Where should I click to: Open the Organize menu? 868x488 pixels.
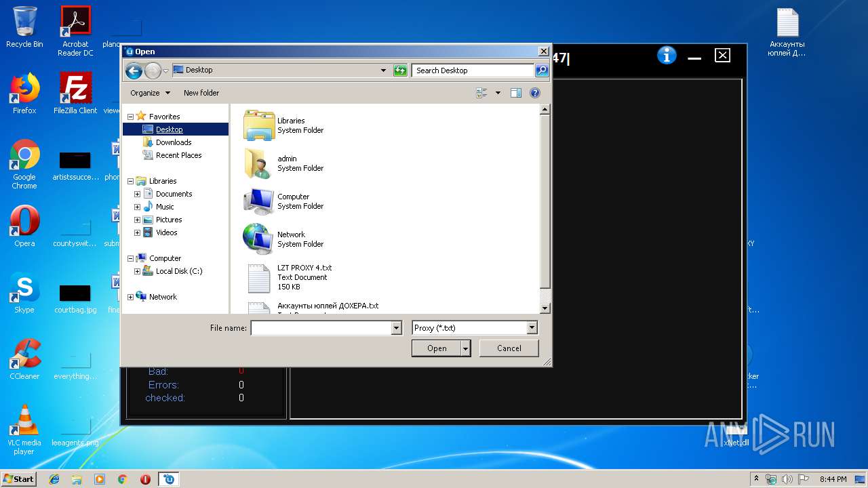(x=149, y=93)
